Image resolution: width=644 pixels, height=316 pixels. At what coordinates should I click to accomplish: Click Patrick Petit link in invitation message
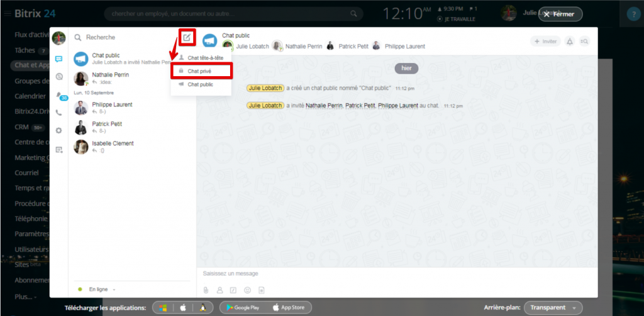(360, 106)
